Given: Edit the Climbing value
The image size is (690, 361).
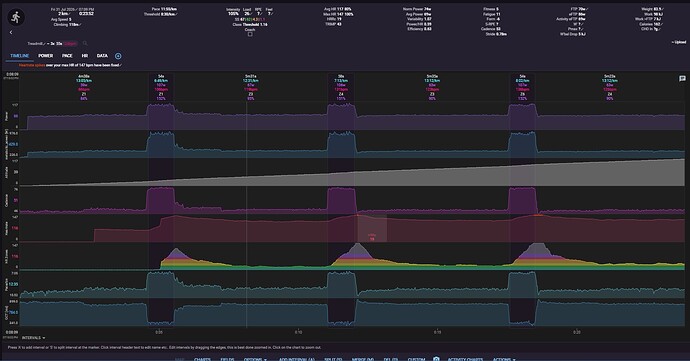Looking at the screenshot, I should coord(67,25).
